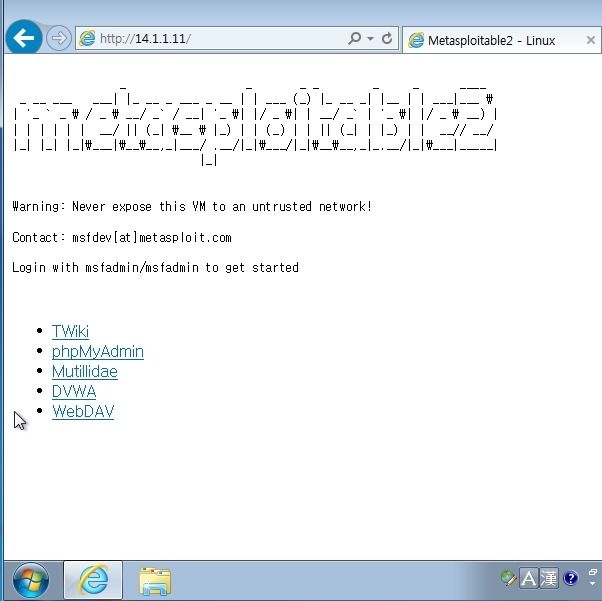The width and height of the screenshot is (602, 601).
Task: Click the 'Contact: msfdev[at]metasploit.com' text
Action: pyautogui.click(x=122, y=237)
